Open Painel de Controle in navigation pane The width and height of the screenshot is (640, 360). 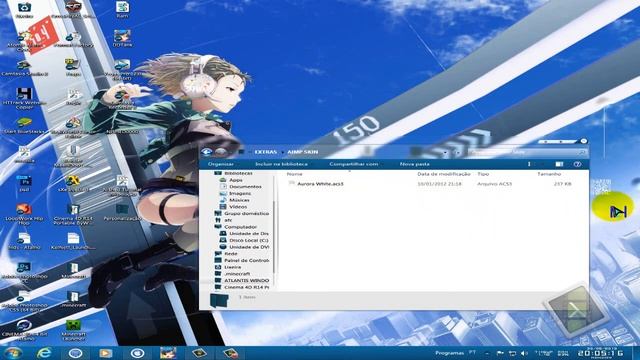(x=247, y=260)
